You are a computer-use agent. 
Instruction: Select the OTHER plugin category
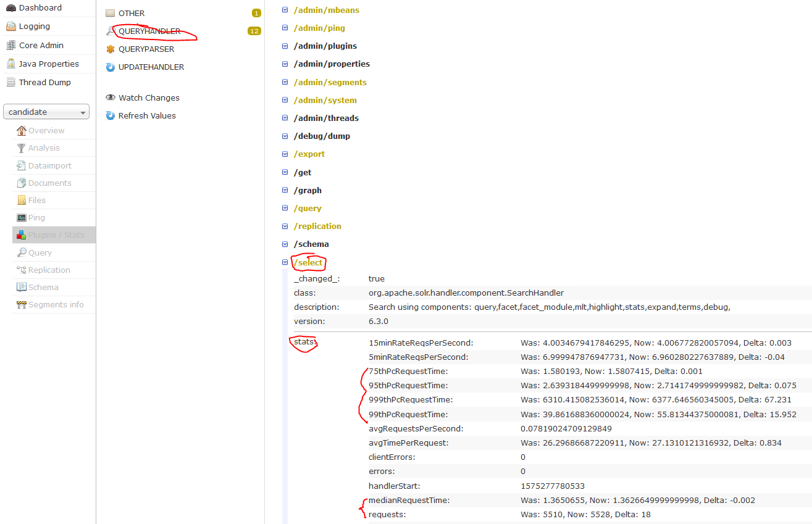(132, 13)
